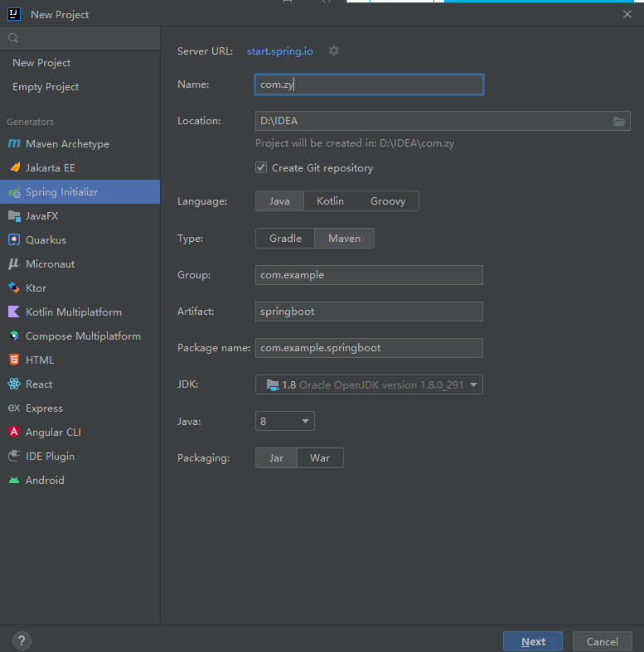Viewport: 644px width, 652px height.
Task: Select Empty Project in sidebar
Action: 46,87
